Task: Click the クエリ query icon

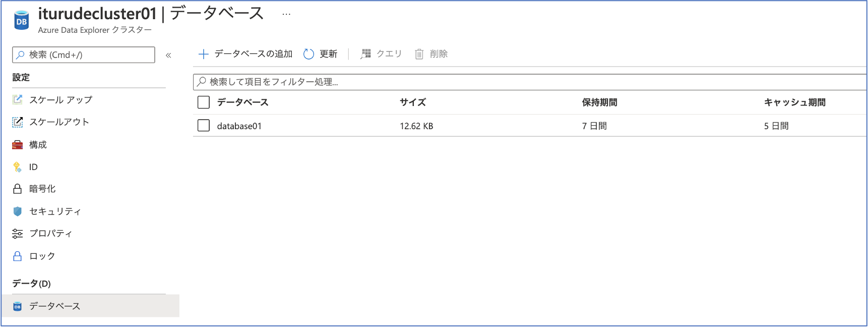Action: [366, 54]
